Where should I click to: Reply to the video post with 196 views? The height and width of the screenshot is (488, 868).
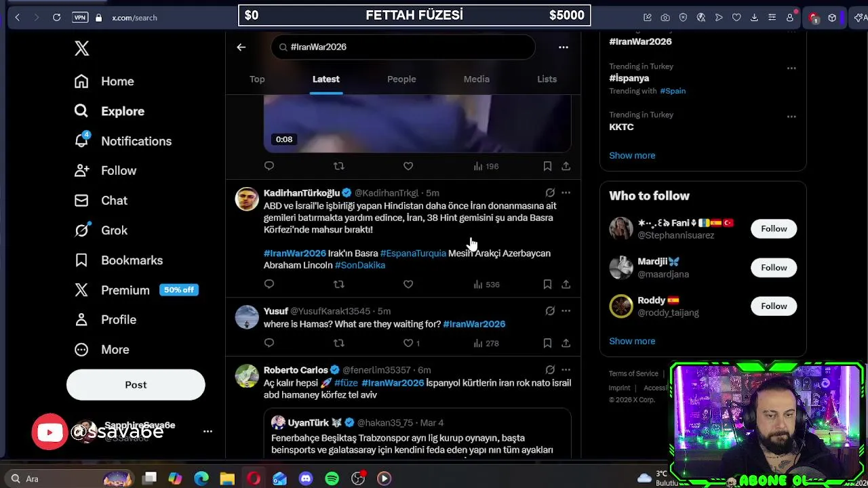pos(269,166)
